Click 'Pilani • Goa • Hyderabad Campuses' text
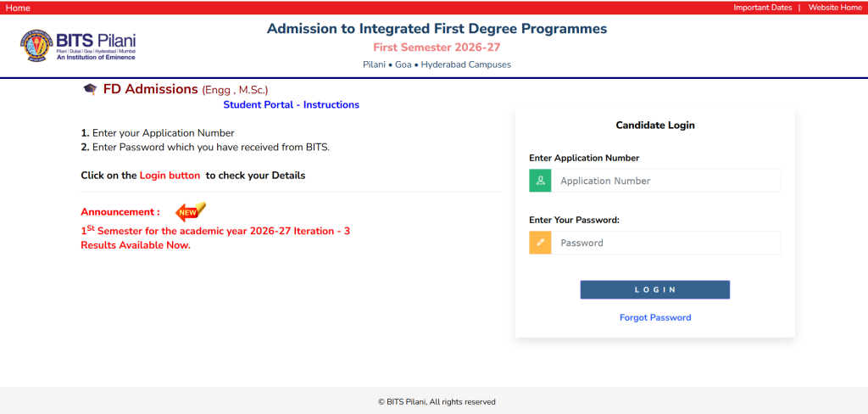 [x=437, y=64]
